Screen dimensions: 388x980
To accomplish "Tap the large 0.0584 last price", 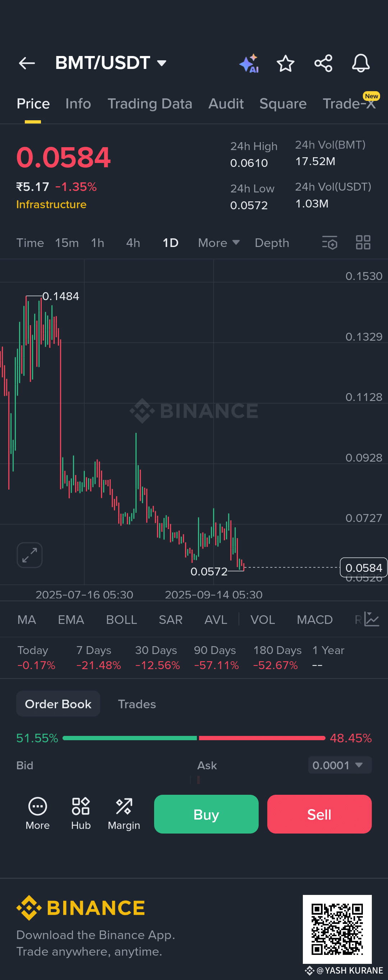I will [63, 158].
